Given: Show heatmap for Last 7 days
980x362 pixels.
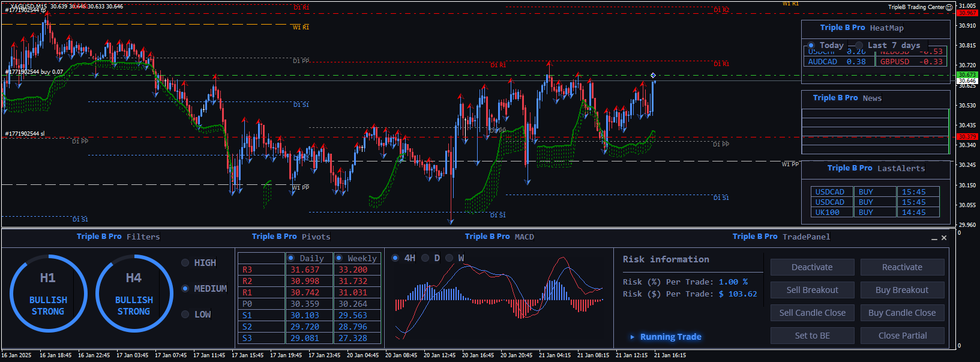Looking at the screenshot, I should click(859, 46).
